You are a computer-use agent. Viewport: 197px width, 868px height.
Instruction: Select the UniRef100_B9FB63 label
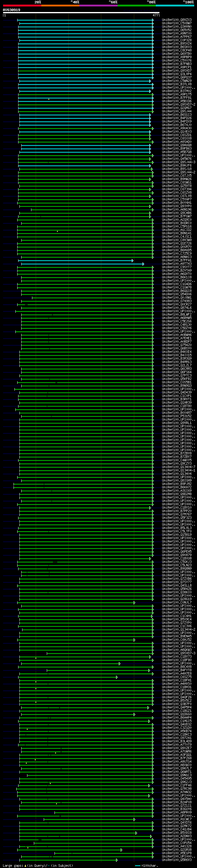(x=176, y=149)
